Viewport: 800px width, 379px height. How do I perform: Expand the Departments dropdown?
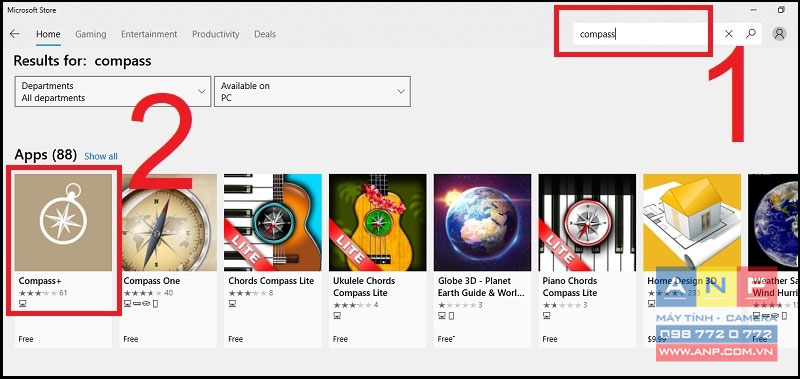(113, 91)
